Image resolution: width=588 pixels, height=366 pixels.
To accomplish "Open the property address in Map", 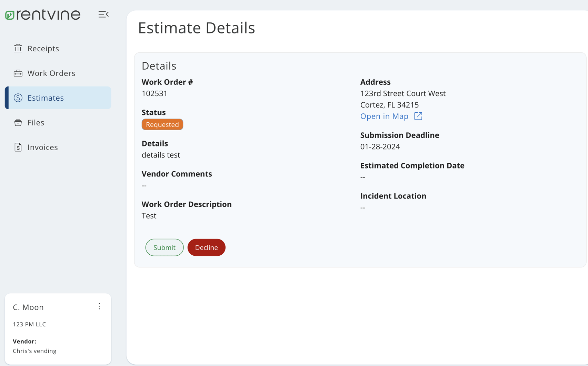I will pyautogui.click(x=384, y=116).
